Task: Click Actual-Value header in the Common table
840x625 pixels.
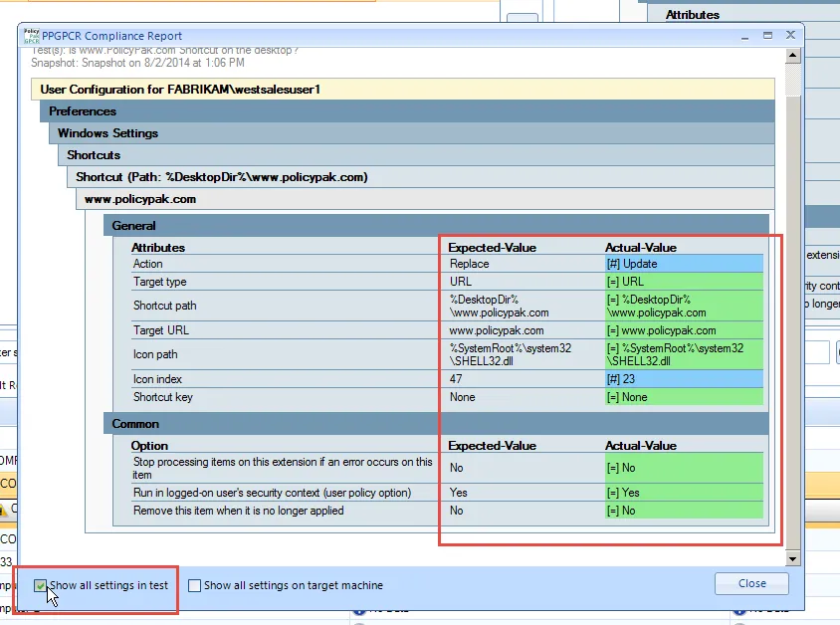Action: [641, 446]
